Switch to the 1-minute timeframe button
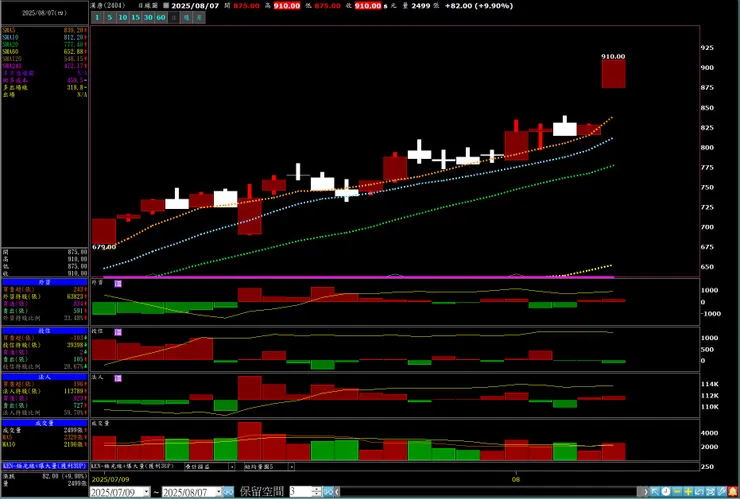Screen dimensions: 740x499 (97, 17)
